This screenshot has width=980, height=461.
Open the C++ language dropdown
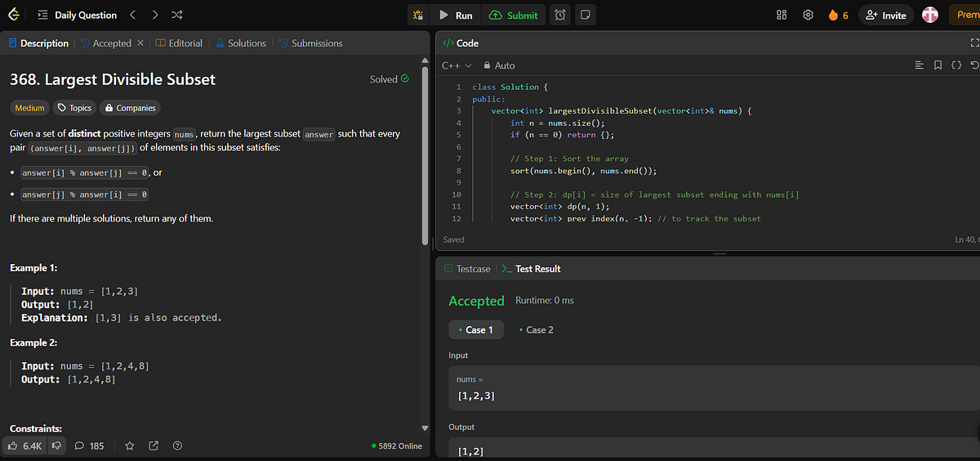(456, 65)
